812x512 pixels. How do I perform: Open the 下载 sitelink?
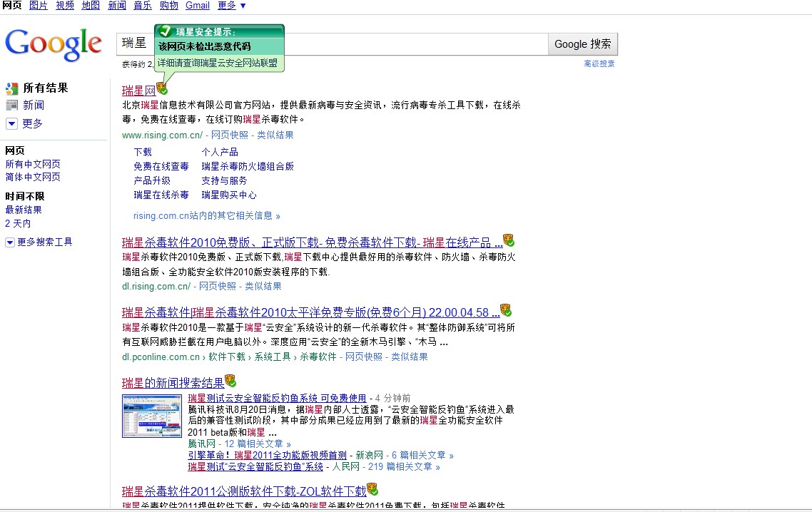point(143,152)
